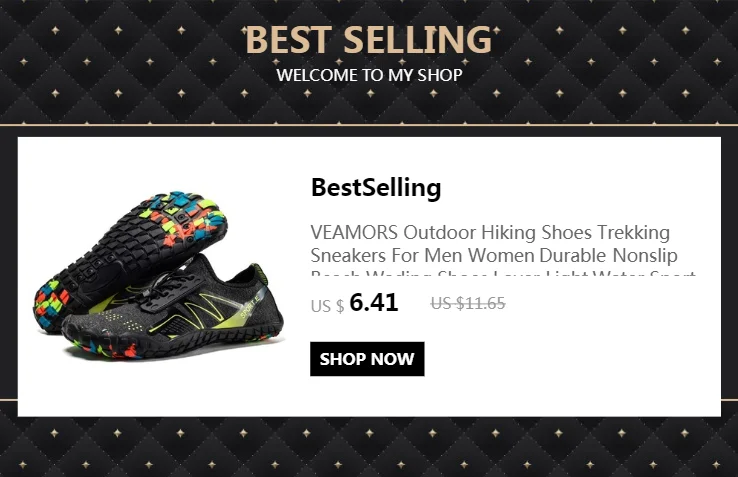This screenshot has width=738, height=477.
Task: Click the dotted mesh toe of lower shoe
Action: (x=120, y=323)
